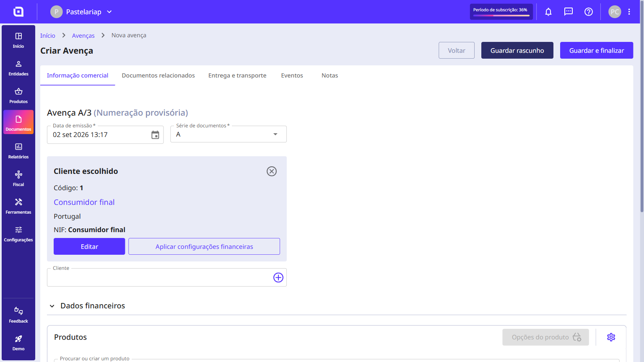The width and height of the screenshot is (644, 362).
Task: Open the calendar date picker icon
Action: [155, 135]
